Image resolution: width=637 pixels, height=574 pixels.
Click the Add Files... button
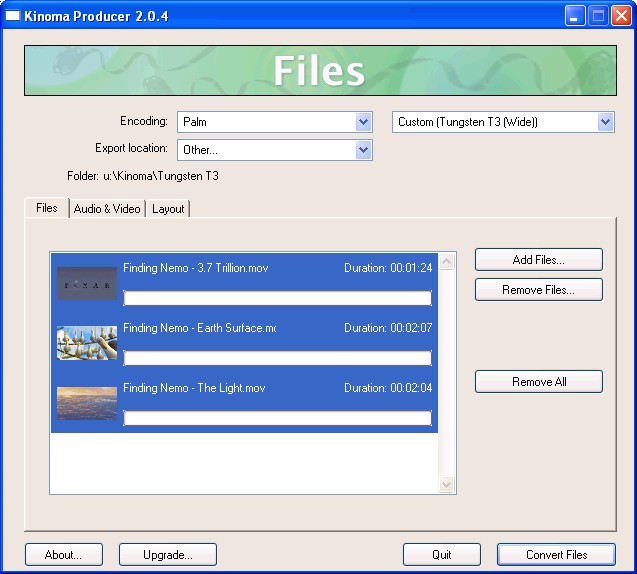(x=538, y=260)
